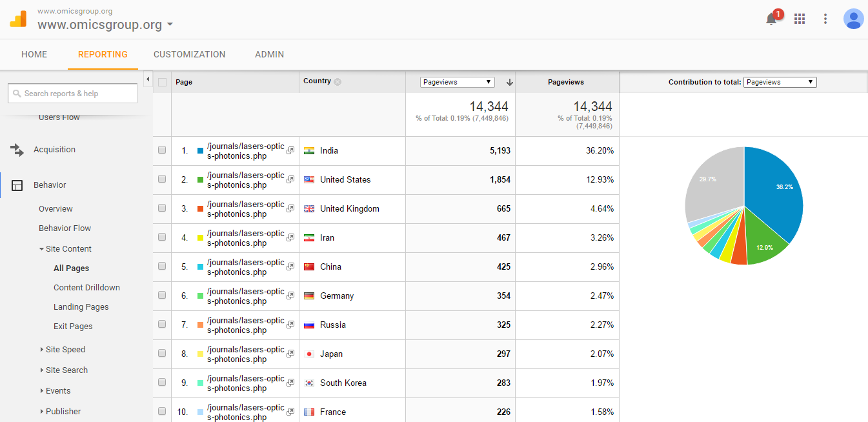
Task: Select the REPORTING tab
Action: pos(103,54)
